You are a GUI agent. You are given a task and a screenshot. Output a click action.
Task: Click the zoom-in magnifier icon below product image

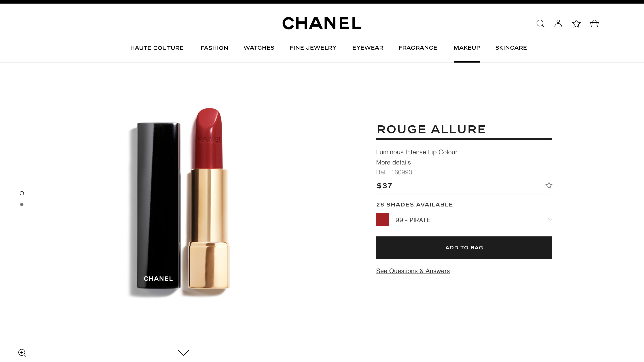22,353
